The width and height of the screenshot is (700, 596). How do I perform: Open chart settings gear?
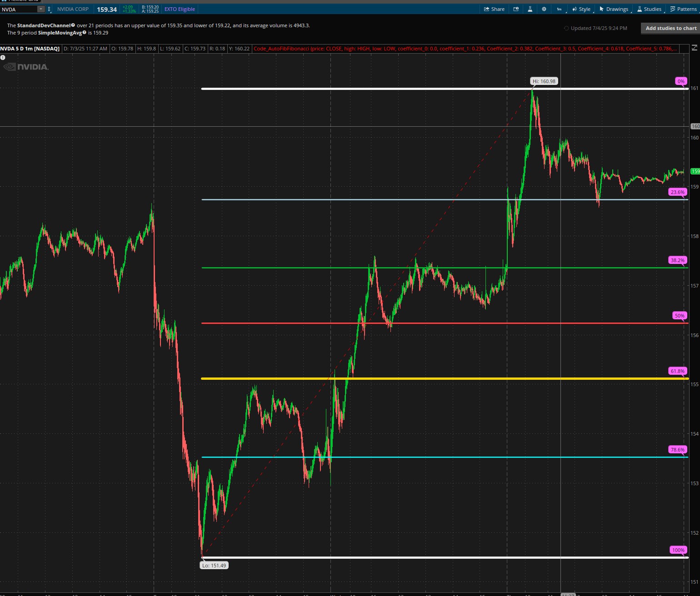544,9
